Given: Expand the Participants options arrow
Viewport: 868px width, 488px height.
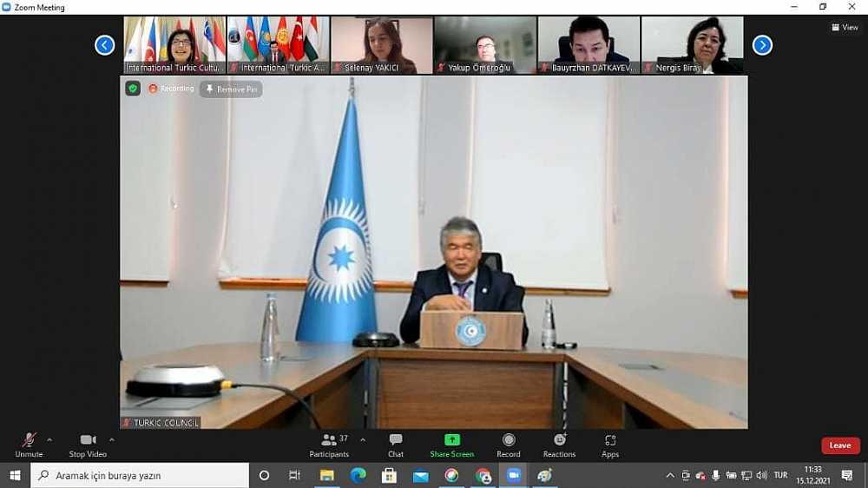Looking at the screenshot, I should point(363,439).
